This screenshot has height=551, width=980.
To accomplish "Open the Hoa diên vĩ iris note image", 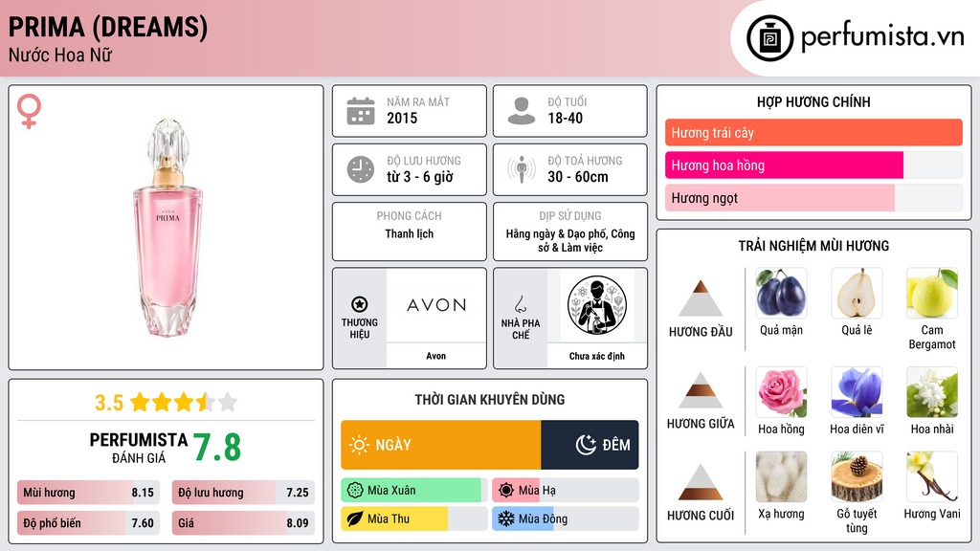I will [857, 392].
